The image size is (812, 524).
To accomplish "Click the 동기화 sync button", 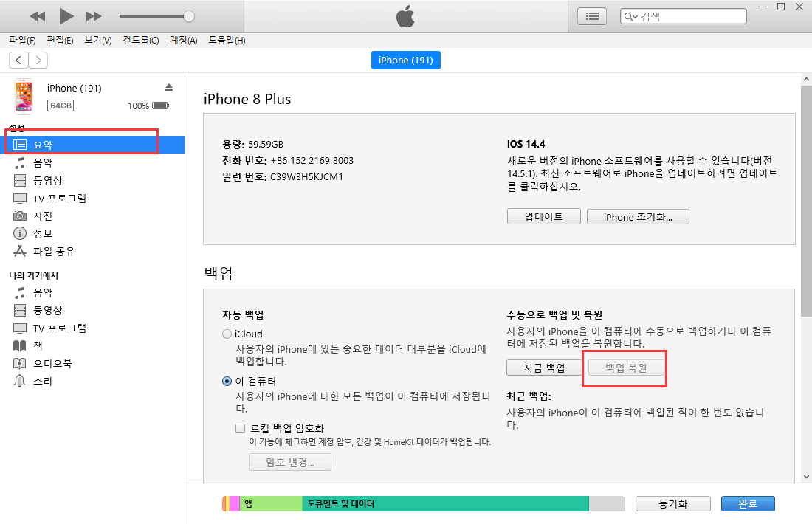I will [672, 503].
